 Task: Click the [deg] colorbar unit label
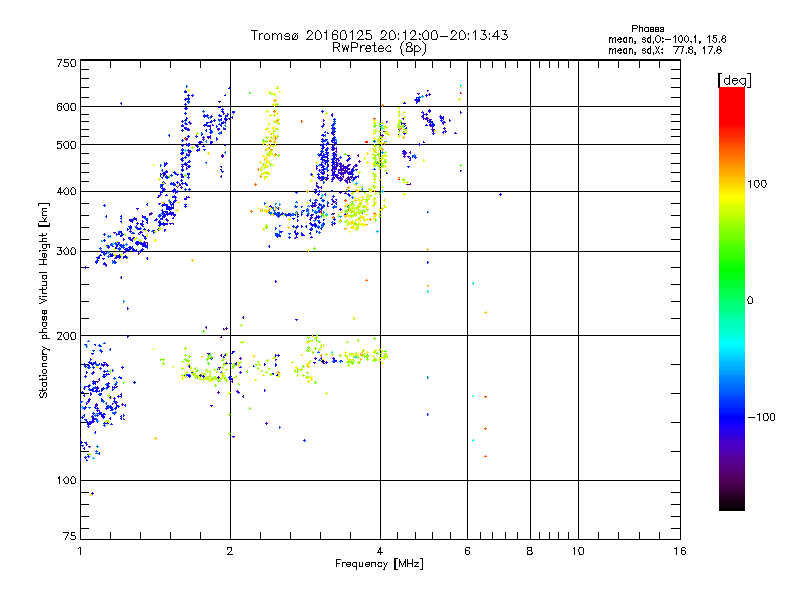tap(734, 80)
